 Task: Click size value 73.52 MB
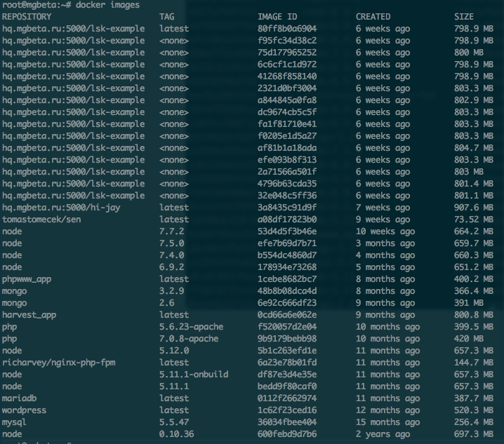[474, 220]
